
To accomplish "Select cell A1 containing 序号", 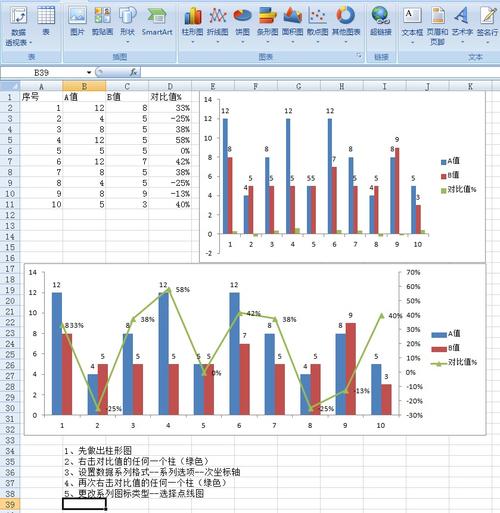I will click(41, 97).
